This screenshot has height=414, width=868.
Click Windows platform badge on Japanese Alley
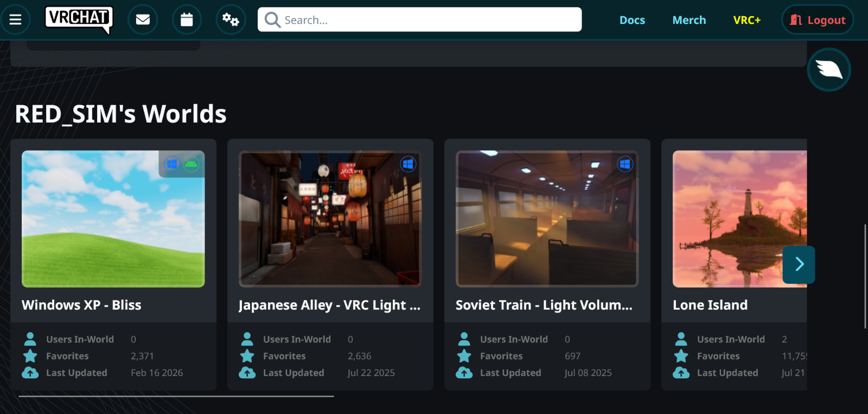(408, 164)
